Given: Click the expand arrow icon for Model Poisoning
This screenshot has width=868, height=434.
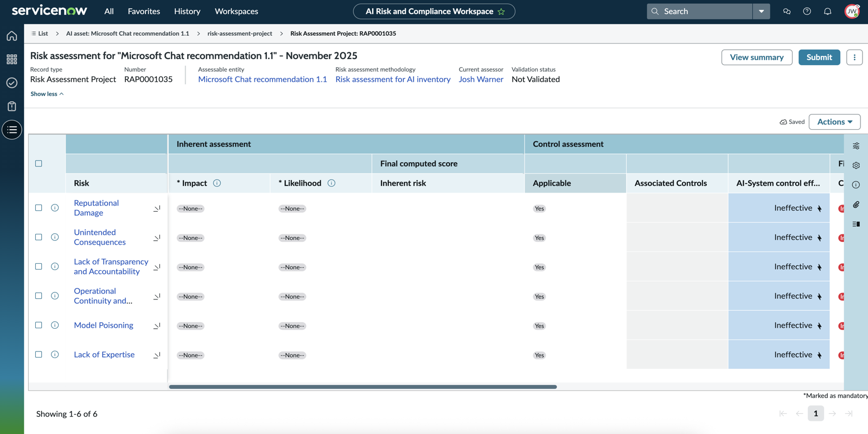Looking at the screenshot, I should point(157,325).
